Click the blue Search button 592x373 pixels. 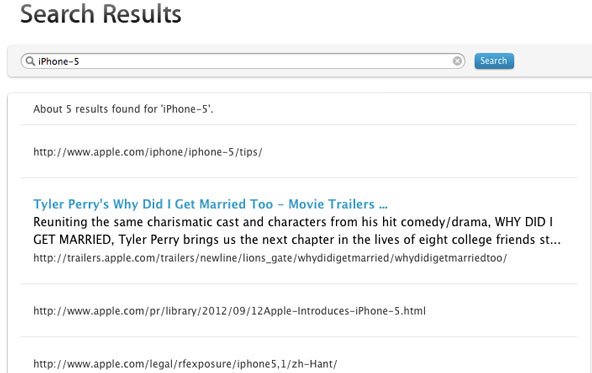tap(494, 61)
